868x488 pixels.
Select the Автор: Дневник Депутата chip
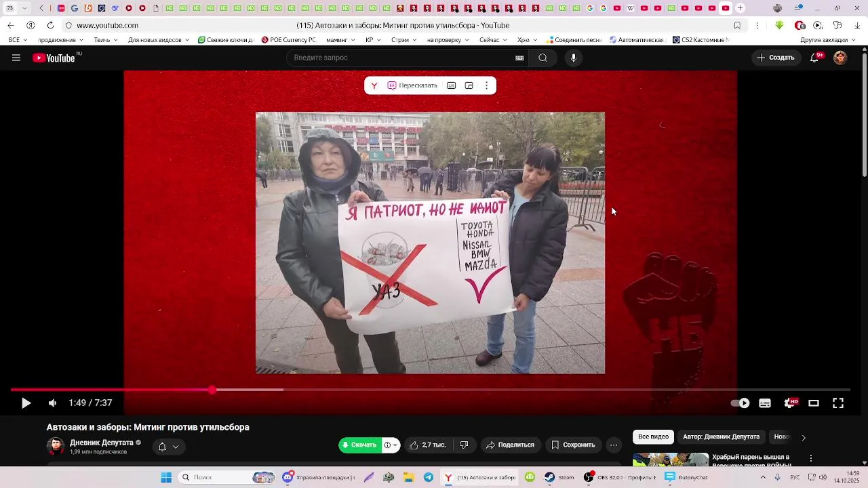pos(721,437)
